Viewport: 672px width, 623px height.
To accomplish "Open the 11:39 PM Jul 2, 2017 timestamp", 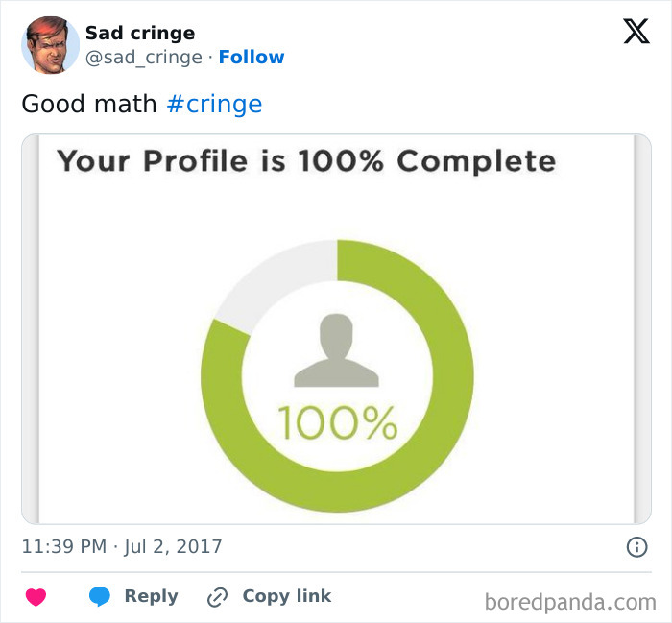I will pyautogui.click(x=122, y=547).
